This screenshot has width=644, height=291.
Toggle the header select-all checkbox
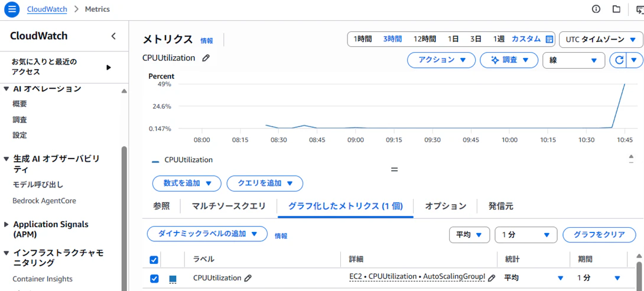154,260
